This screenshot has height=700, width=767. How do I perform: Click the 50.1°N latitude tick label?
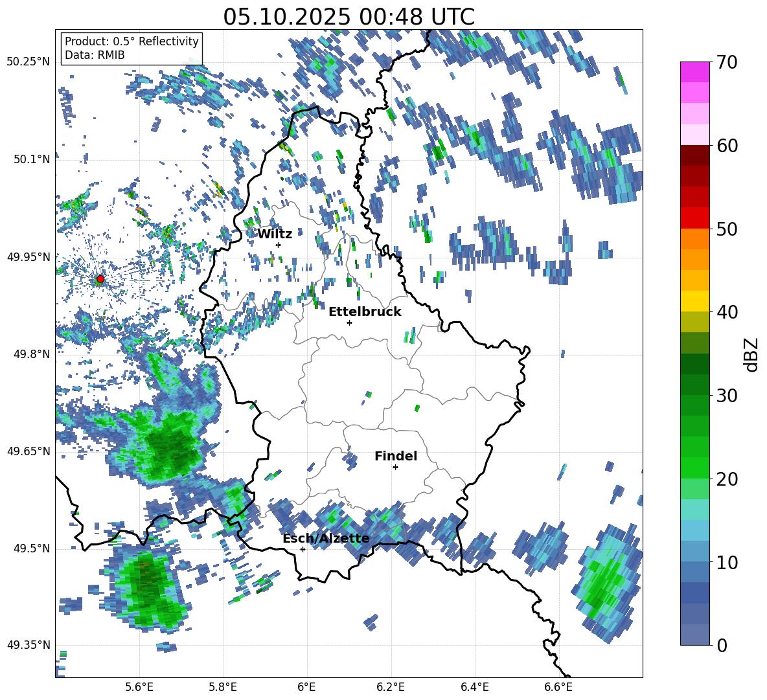point(31,159)
